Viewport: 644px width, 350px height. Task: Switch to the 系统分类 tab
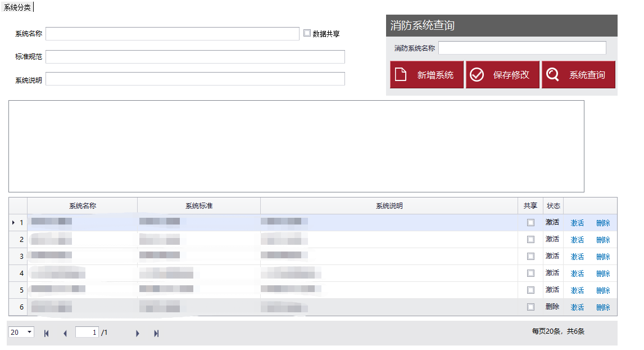pos(17,7)
